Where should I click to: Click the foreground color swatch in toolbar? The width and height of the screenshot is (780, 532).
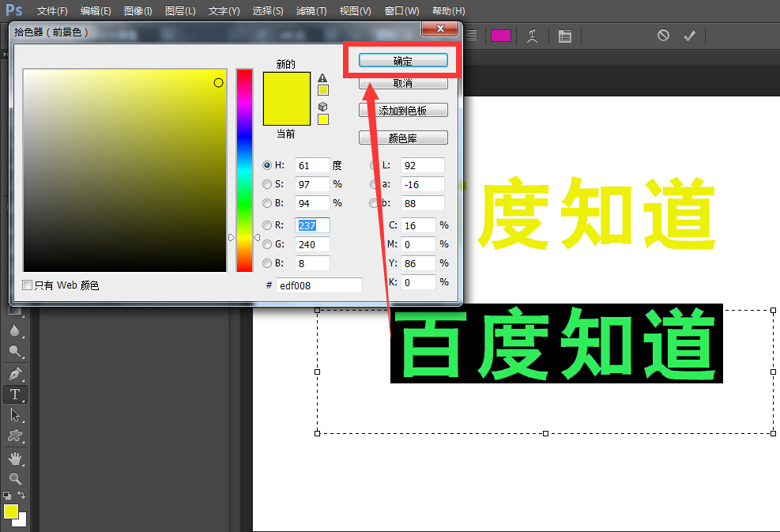point(11,511)
